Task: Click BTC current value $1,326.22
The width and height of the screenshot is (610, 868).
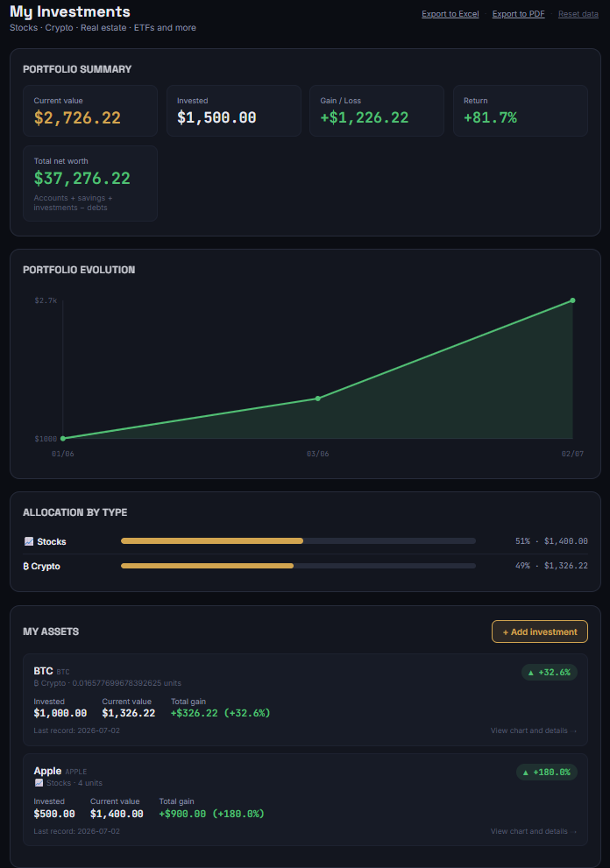Action: click(129, 713)
